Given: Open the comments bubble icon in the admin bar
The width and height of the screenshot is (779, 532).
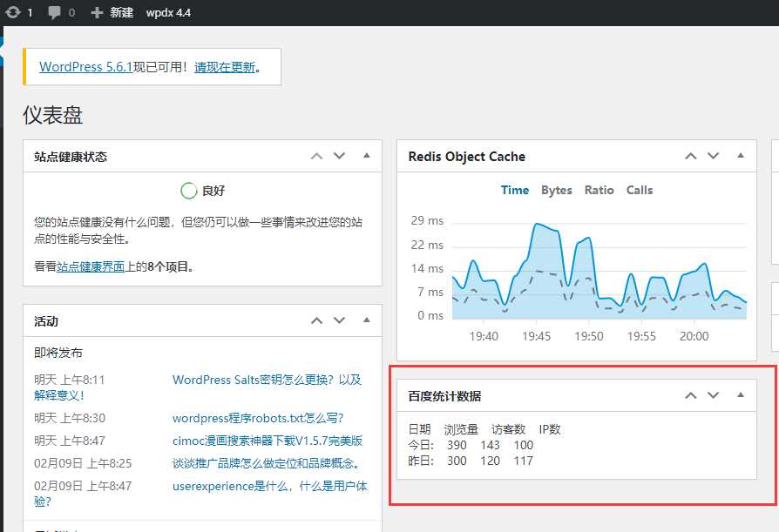Looking at the screenshot, I should tap(55, 12).
